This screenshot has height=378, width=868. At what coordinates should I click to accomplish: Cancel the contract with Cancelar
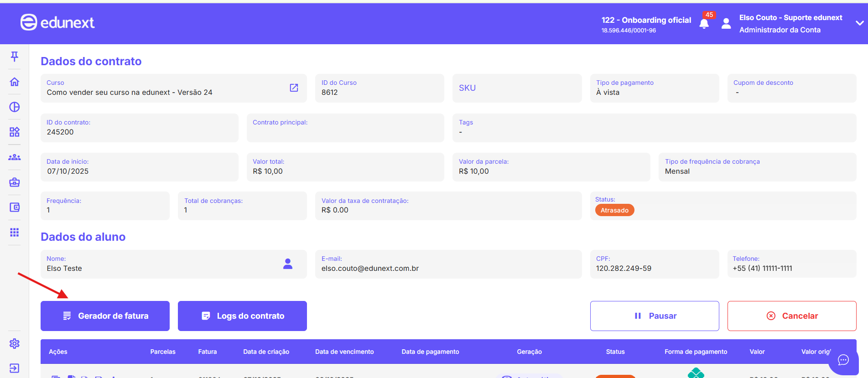[791, 316]
